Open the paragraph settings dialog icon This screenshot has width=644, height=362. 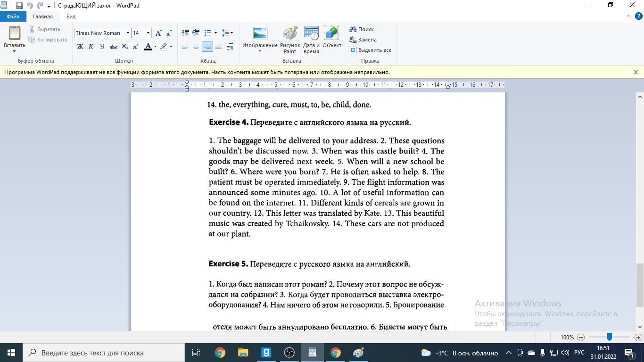[x=230, y=47]
